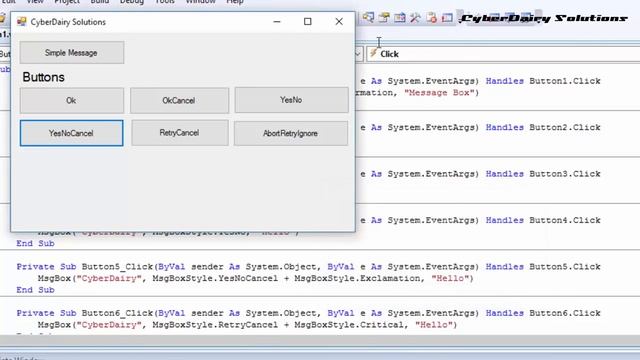Click the Error List toolbar icon
640x360 pixels.
[x=431, y=18]
